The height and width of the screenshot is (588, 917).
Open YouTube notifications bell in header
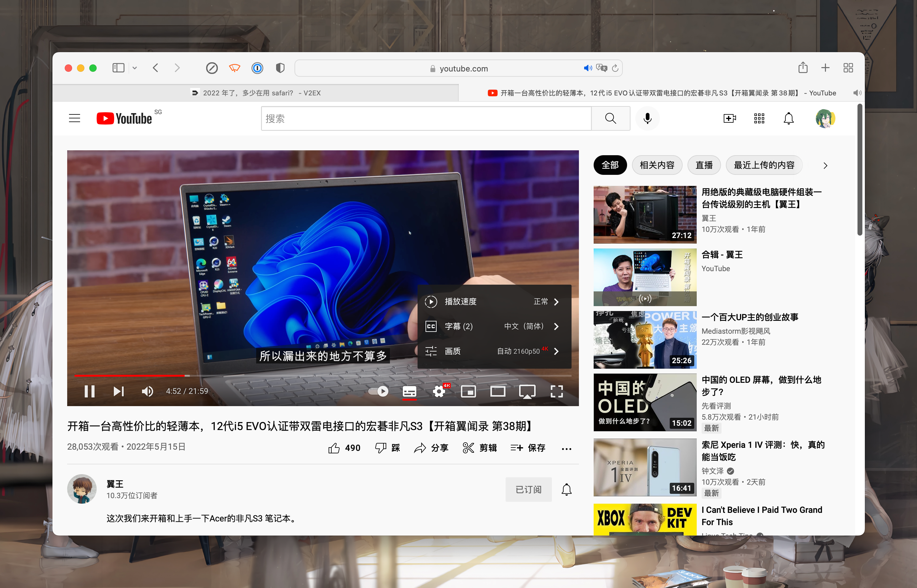[789, 119]
